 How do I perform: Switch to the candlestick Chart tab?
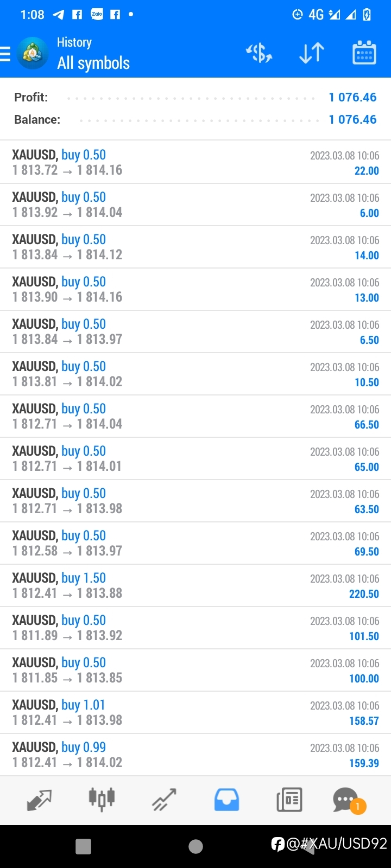pyautogui.click(x=102, y=799)
